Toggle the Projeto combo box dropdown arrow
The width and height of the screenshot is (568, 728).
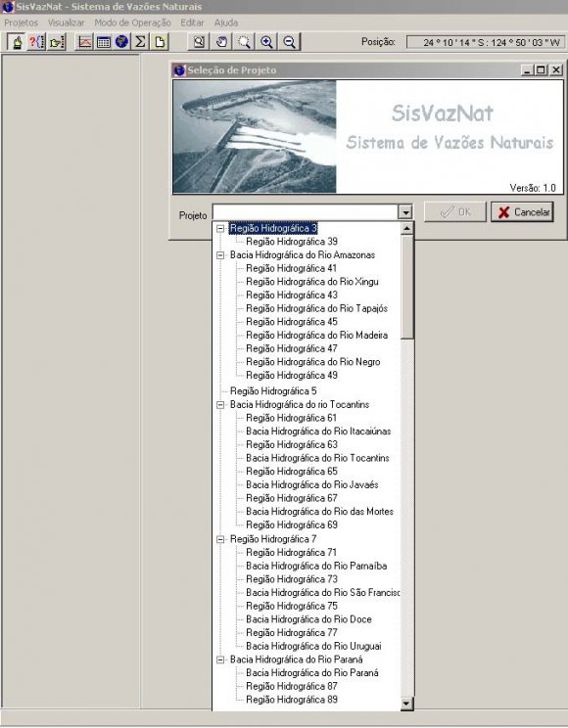tap(405, 212)
